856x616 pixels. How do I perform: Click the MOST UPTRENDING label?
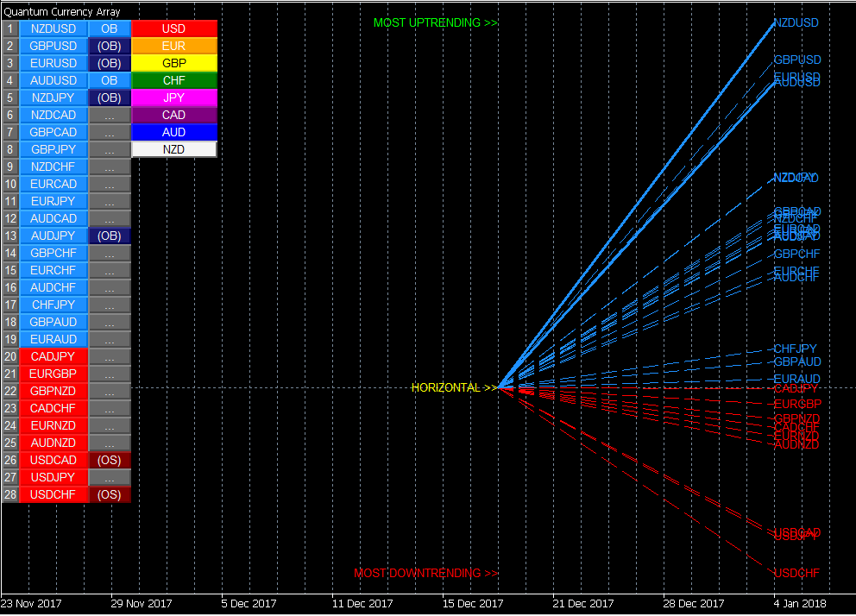[435, 22]
